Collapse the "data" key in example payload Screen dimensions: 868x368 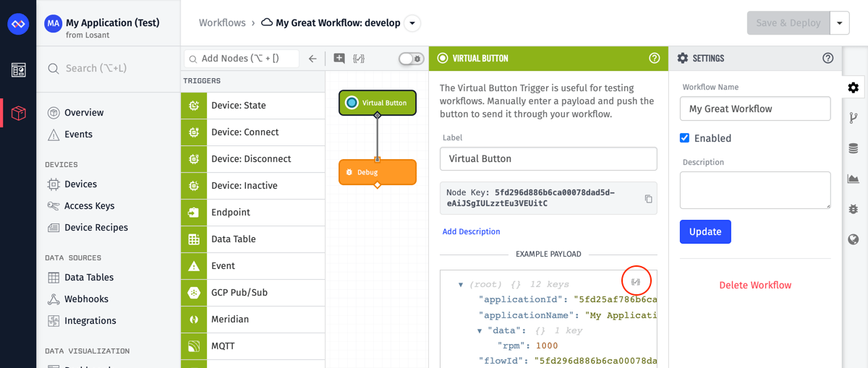tap(480, 331)
